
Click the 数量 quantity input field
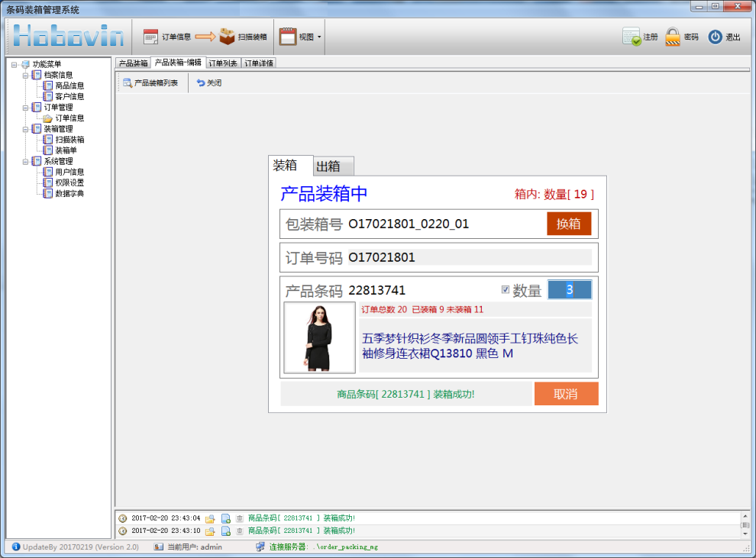pos(569,290)
